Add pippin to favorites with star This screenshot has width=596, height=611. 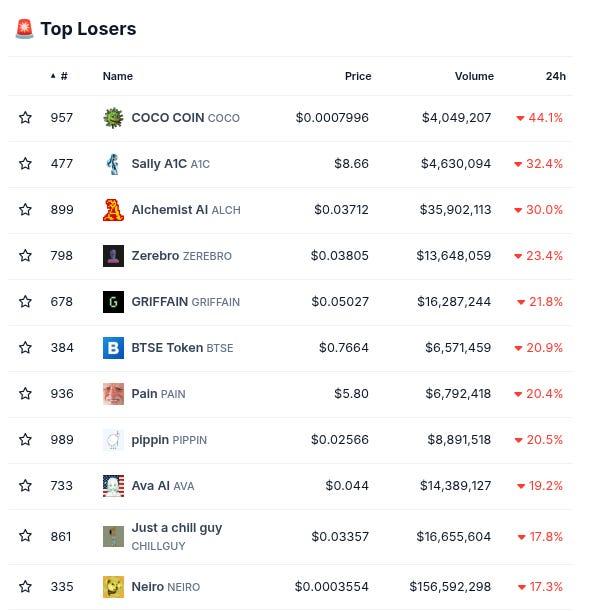[25, 439]
